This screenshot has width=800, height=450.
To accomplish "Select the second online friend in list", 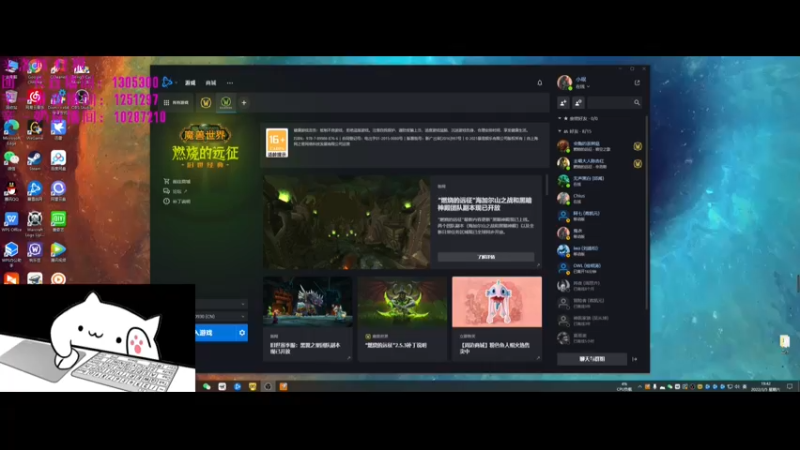I will click(x=600, y=163).
